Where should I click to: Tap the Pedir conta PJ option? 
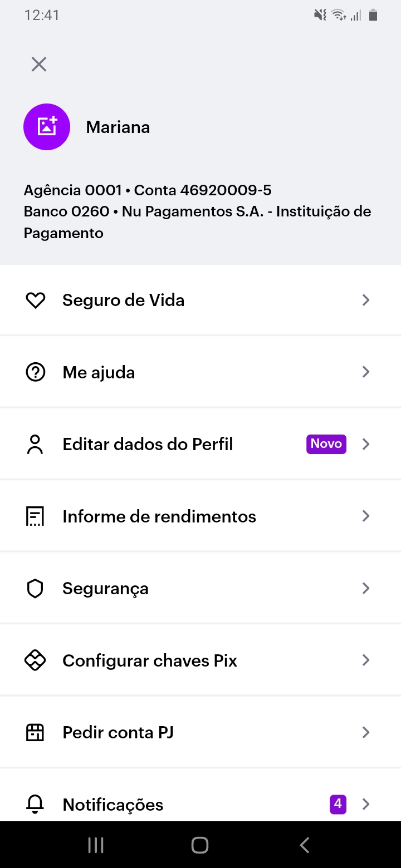(118, 733)
